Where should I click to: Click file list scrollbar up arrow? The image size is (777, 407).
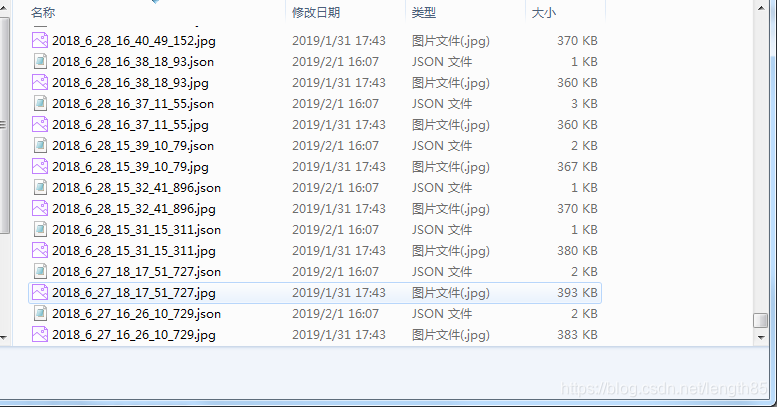761,8
